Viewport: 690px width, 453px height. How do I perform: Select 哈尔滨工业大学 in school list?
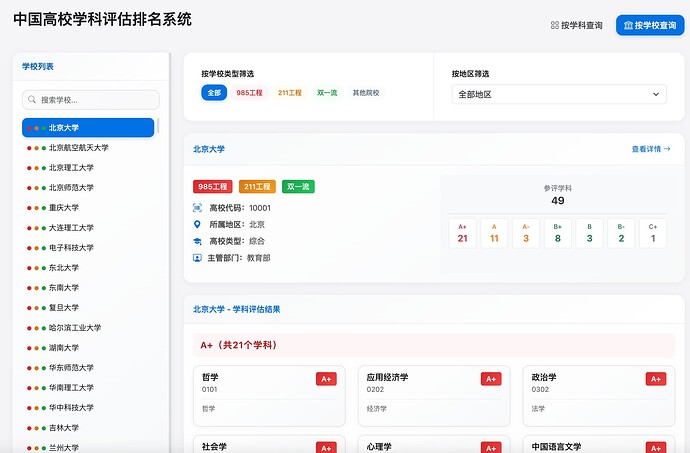88,328
